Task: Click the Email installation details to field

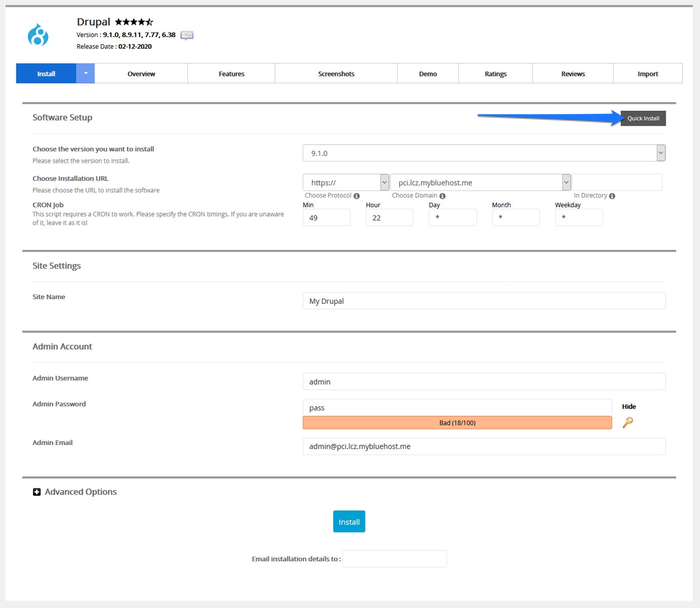Action: (395, 559)
